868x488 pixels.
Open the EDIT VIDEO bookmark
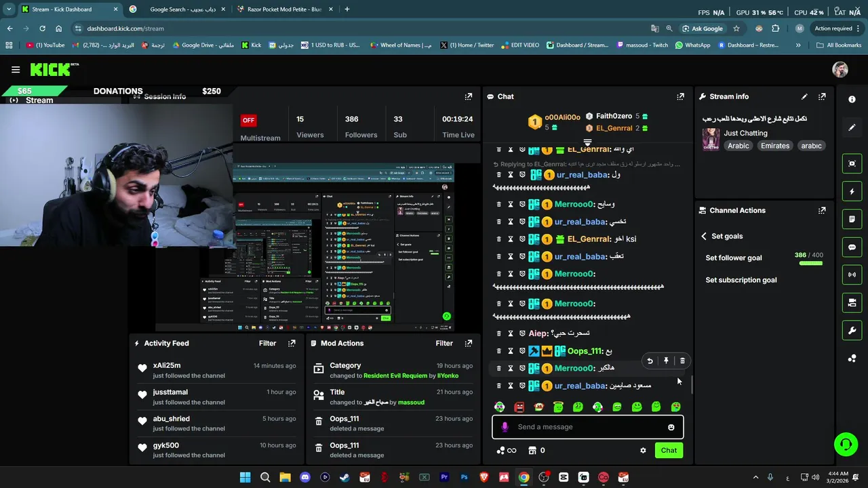tap(520, 45)
